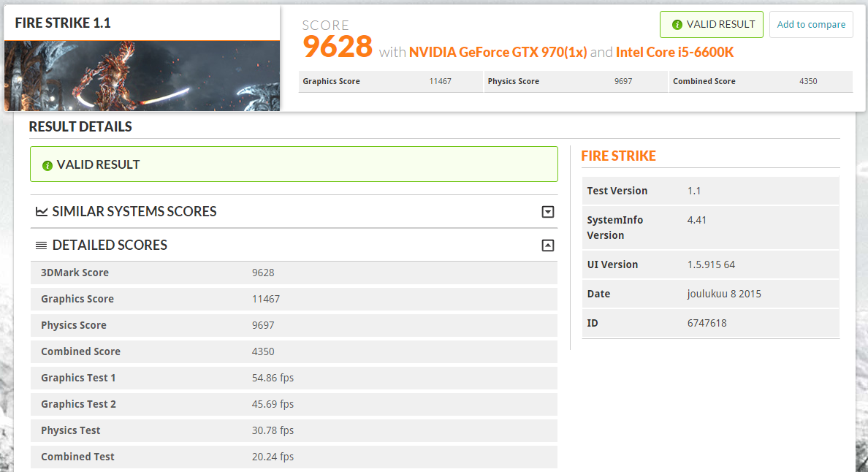Click the list icon beside Detailed Scores

coord(42,245)
